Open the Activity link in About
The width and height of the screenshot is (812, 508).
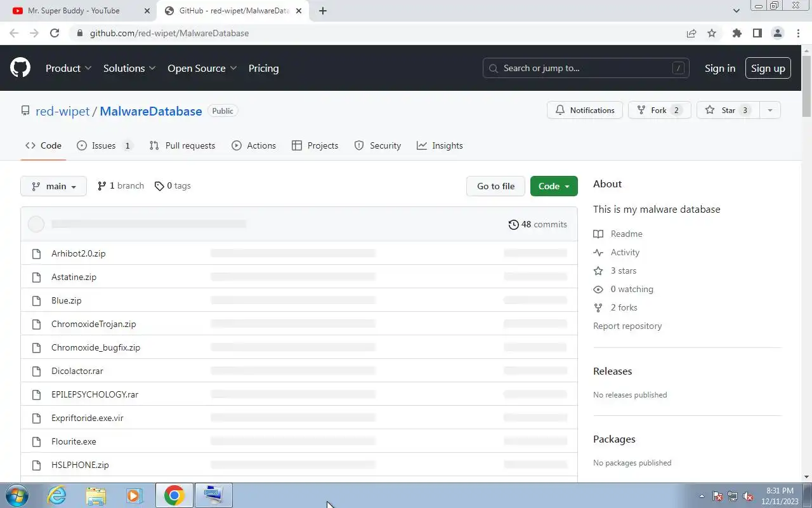click(616, 252)
